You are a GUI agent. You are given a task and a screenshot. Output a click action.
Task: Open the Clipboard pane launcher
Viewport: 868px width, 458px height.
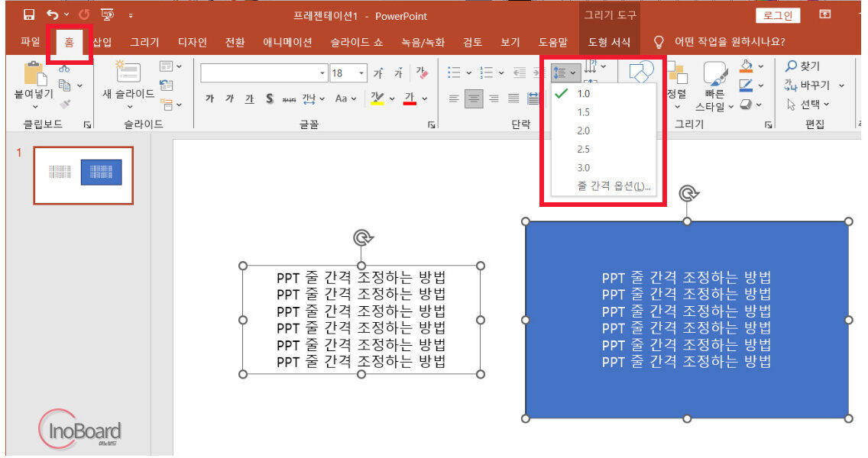87,125
